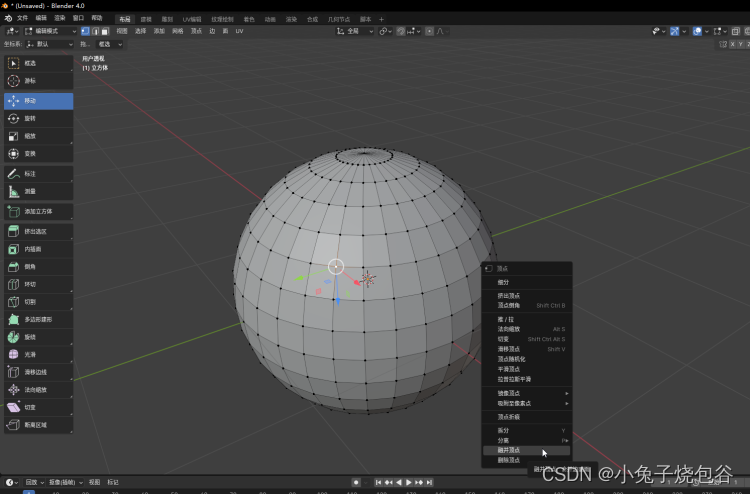750x494 pixels.
Task: Select the Smooth (光滑) tool
Action: click(x=38, y=355)
